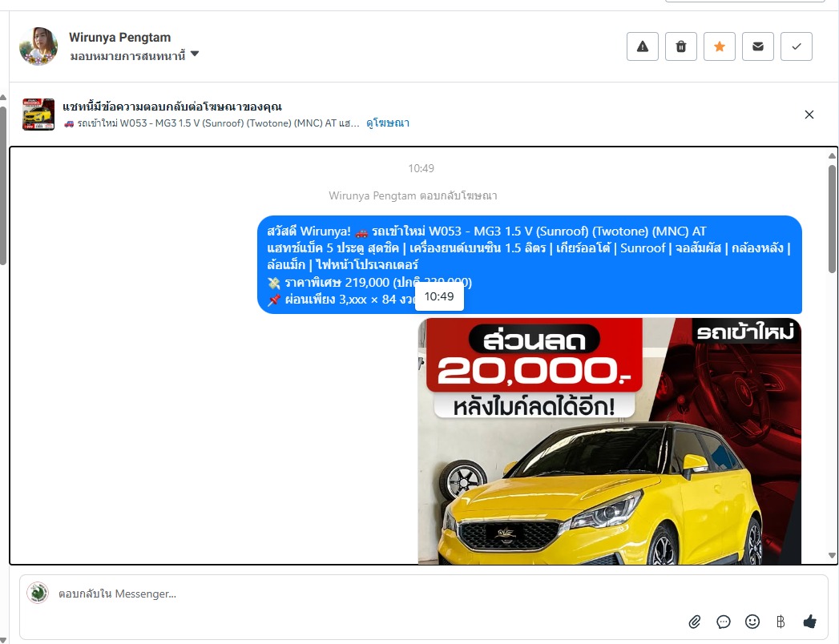The height and width of the screenshot is (644, 839).
Task: Click the envelope mark-as-unread icon
Action: [x=757, y=46]
